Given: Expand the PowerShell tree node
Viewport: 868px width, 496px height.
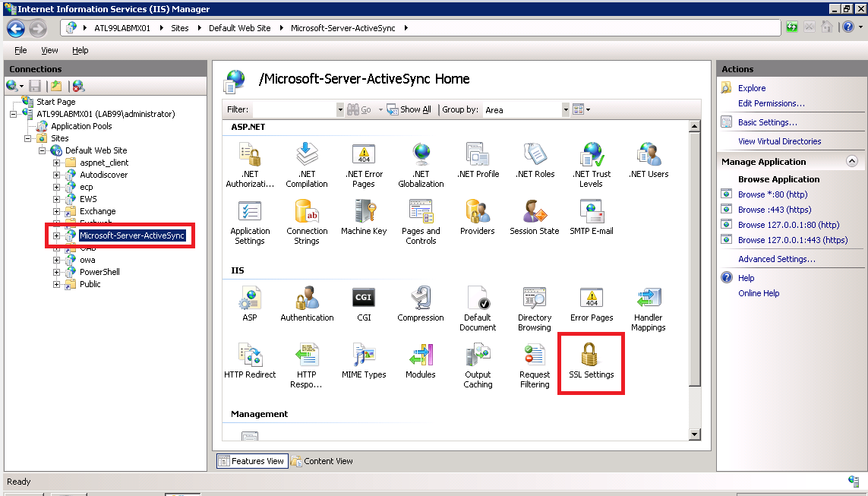Looking at the screenshot, I should [56, 273].
